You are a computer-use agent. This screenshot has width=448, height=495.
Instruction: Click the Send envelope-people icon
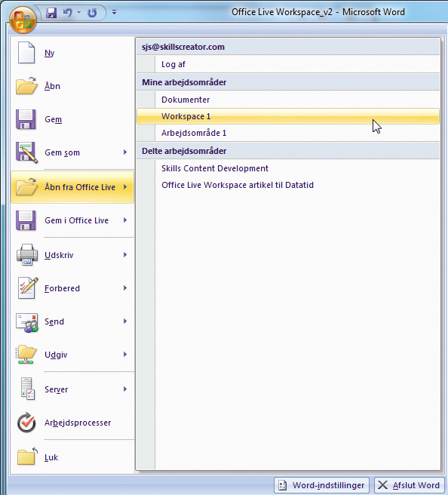click(x=27, y=322)
